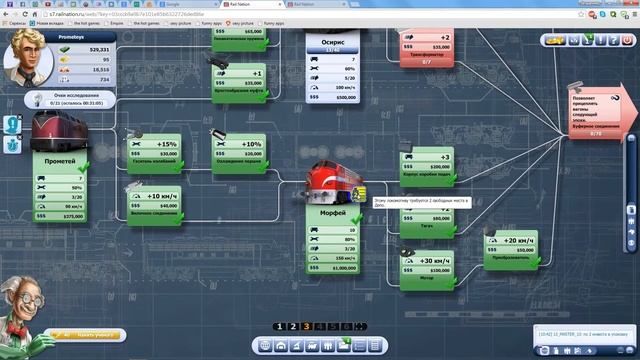Open the rankings list icon in bottom toolbar
Viewport: 640px width, 360px height.
pos(359,346)
